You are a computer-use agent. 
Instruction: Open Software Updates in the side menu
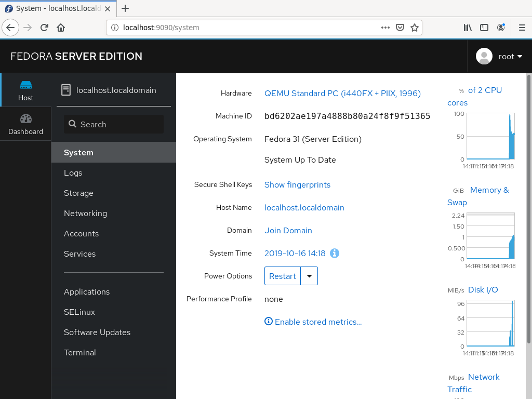tap(114, 332)
